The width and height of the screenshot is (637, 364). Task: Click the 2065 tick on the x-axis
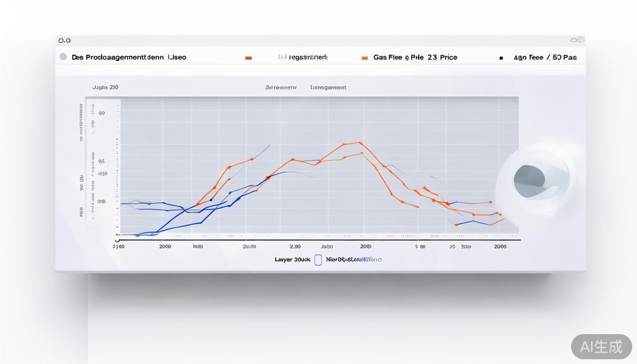coord(500,246)
